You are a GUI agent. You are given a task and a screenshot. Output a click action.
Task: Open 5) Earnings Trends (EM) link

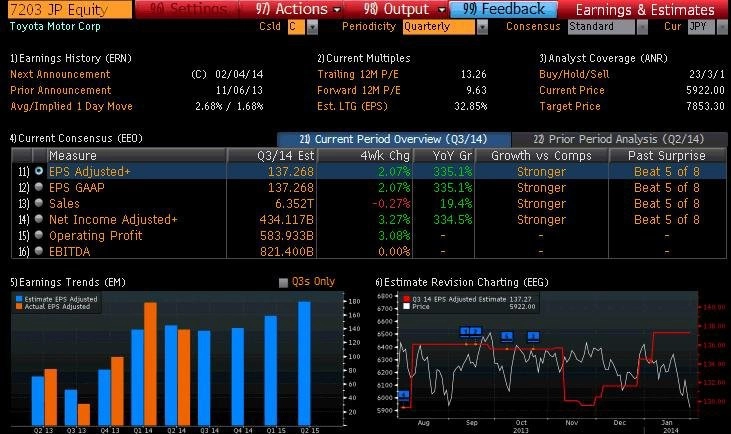click(68, 282)
